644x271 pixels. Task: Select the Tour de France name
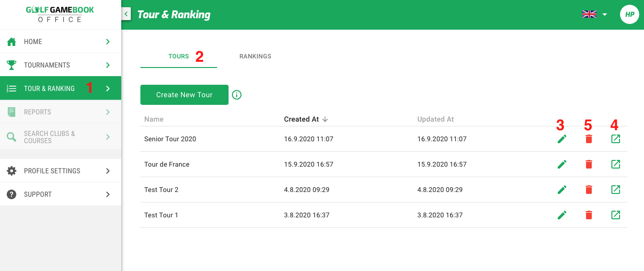pos(167,164)
